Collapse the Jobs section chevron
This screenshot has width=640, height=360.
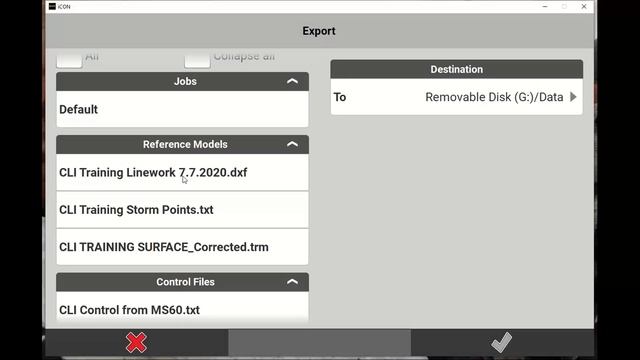(292, 81)
